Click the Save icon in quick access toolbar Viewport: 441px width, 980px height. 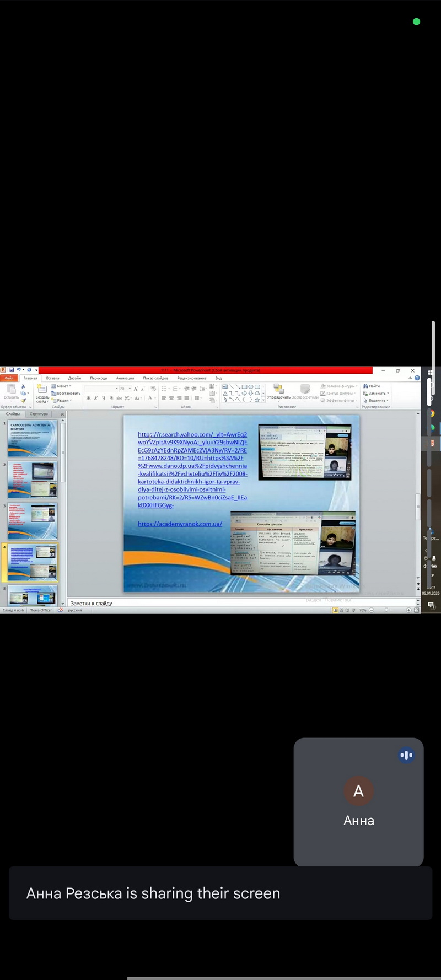pos(10,370)
